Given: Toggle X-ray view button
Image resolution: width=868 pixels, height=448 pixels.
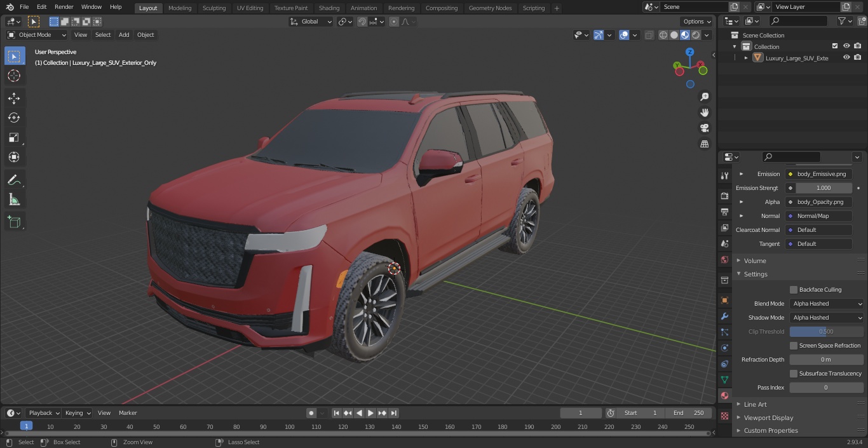Looking at the screenshot, I should [x=649, y=35].
